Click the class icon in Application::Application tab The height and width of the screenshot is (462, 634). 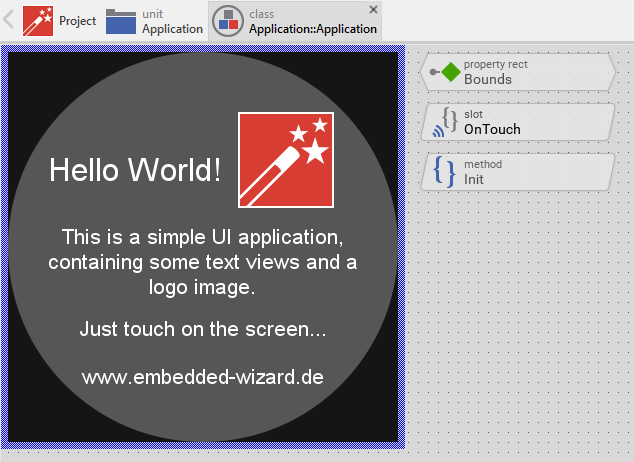228,21
